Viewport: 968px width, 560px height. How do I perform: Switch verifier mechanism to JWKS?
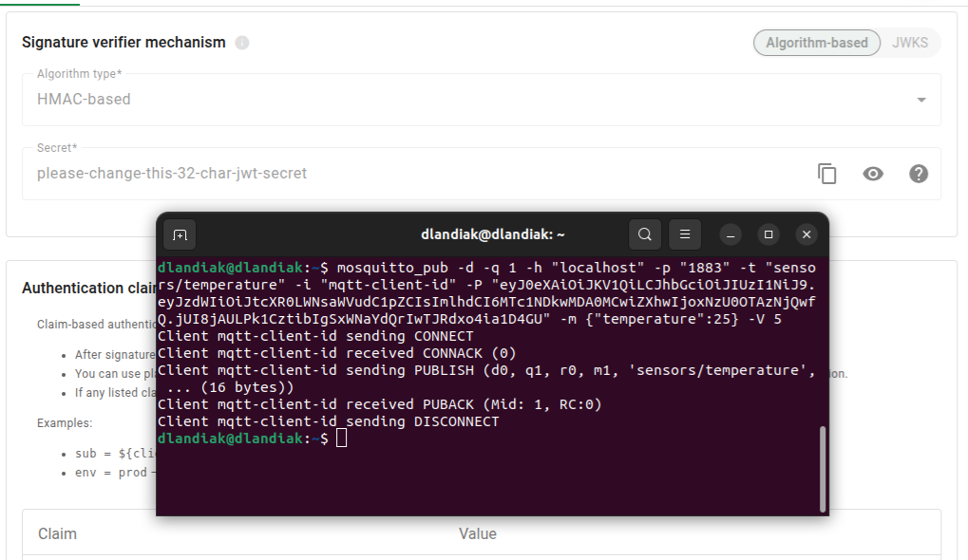tap(910, 43)
